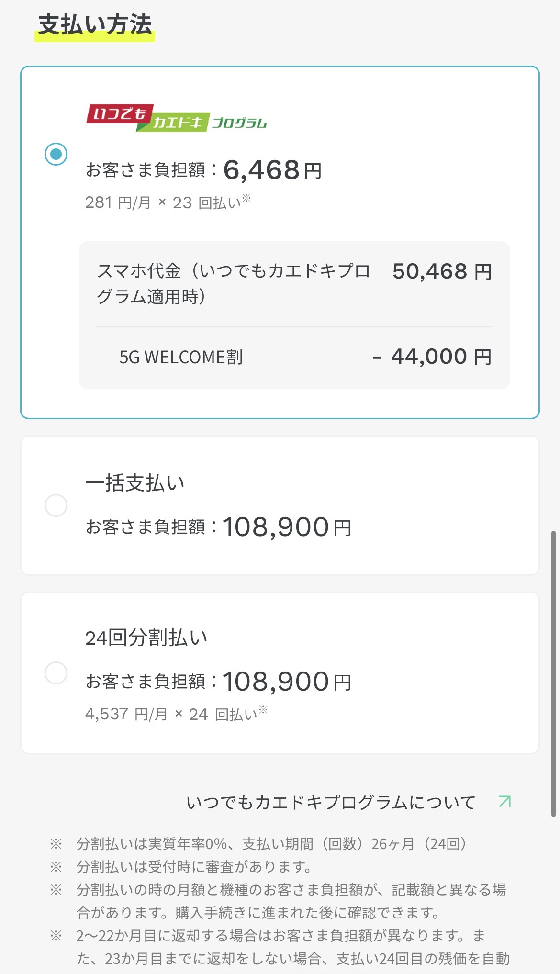Open the いつでもカエドキプログラムについて link
Screen dimensions: 560x974
click(x=331, y=802)
